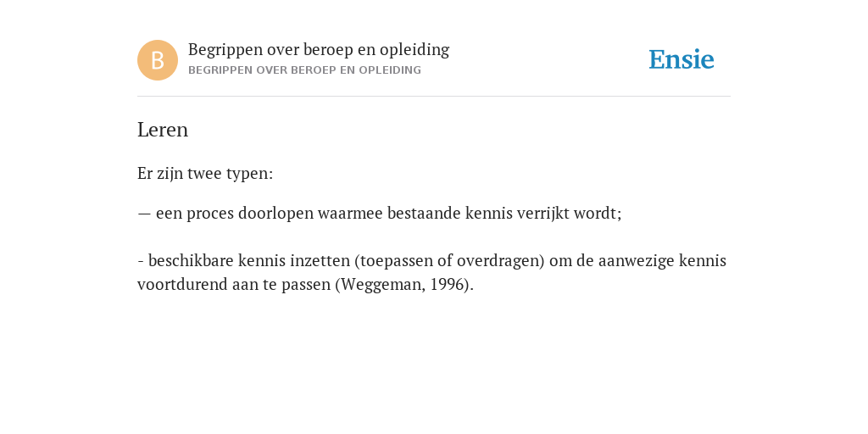
Task: Click the em dash before een proces
Action: pos(144,214)
